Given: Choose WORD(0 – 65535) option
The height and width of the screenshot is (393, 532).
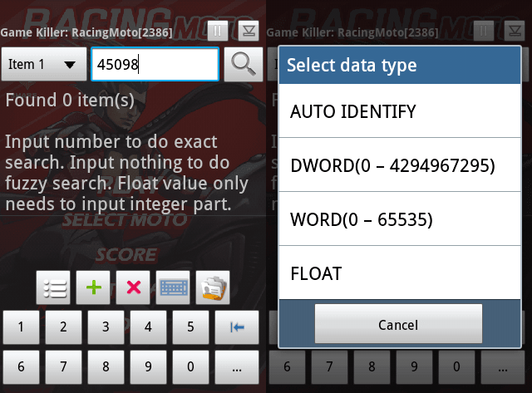Looking at the screenshot, I should point(400,219).
